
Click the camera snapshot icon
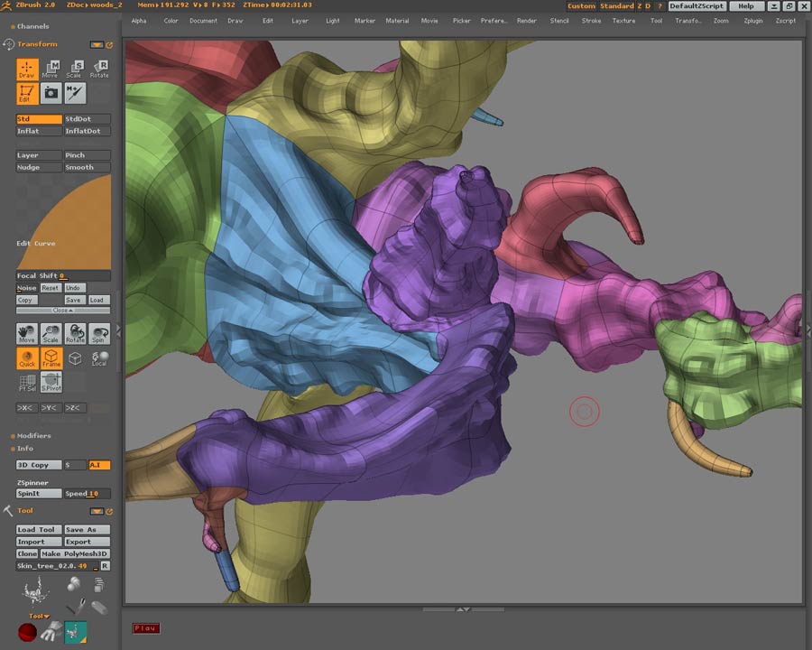click(x=51, y=93)
